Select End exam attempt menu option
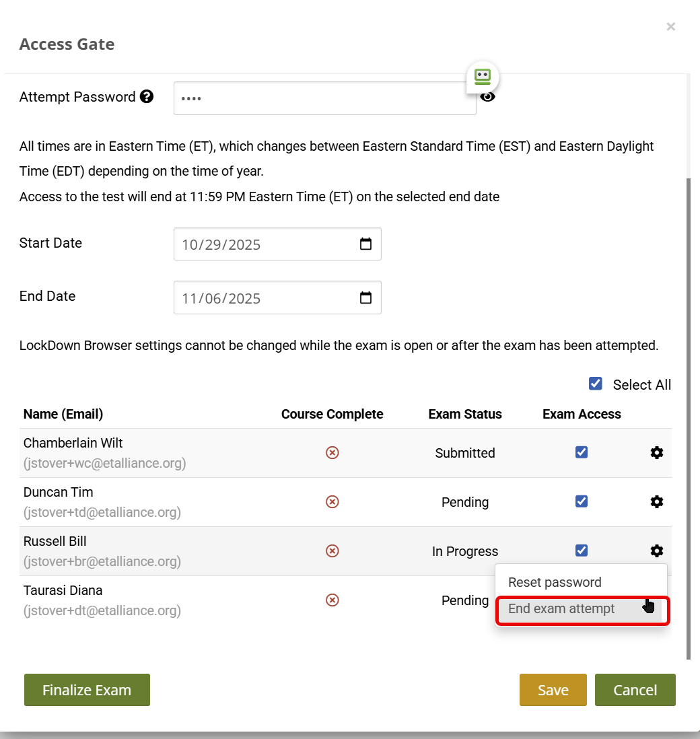 click(561, 609)
